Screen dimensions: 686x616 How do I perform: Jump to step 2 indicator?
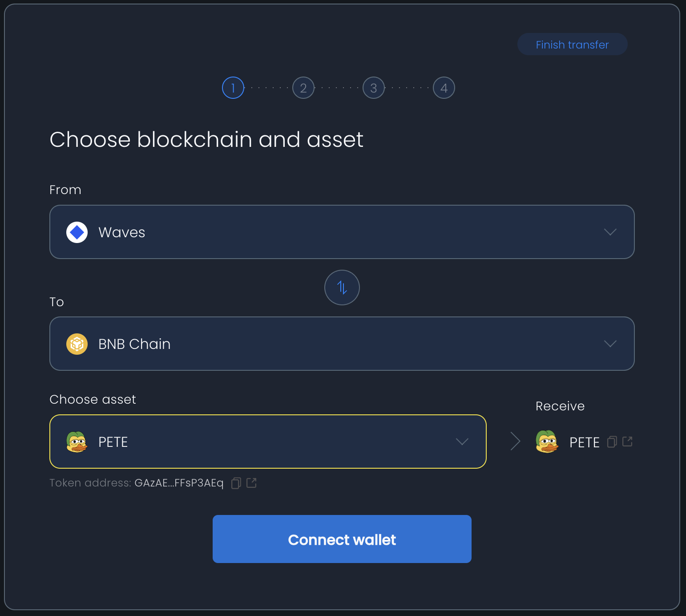pyautogui.click(x=303, y=88)
